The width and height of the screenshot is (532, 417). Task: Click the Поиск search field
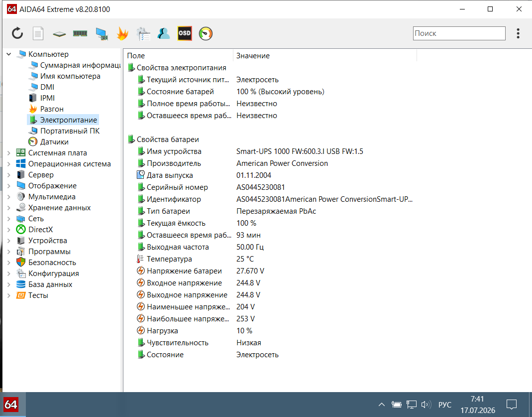459,33
